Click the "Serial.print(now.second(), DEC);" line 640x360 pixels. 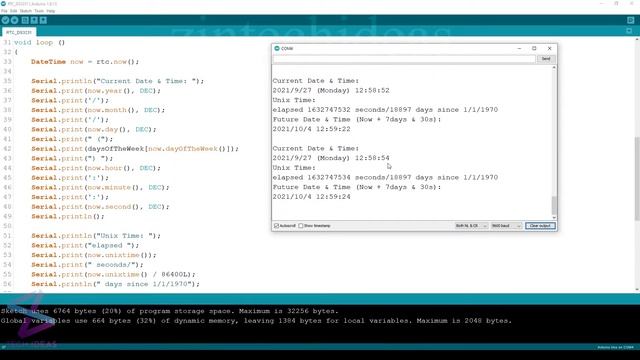coord(100,207)
